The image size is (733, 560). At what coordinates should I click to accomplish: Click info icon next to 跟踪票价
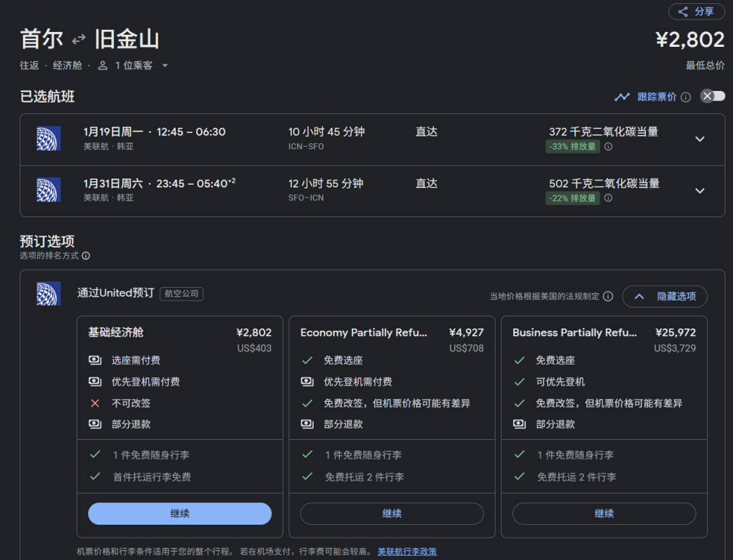(685, 97)
